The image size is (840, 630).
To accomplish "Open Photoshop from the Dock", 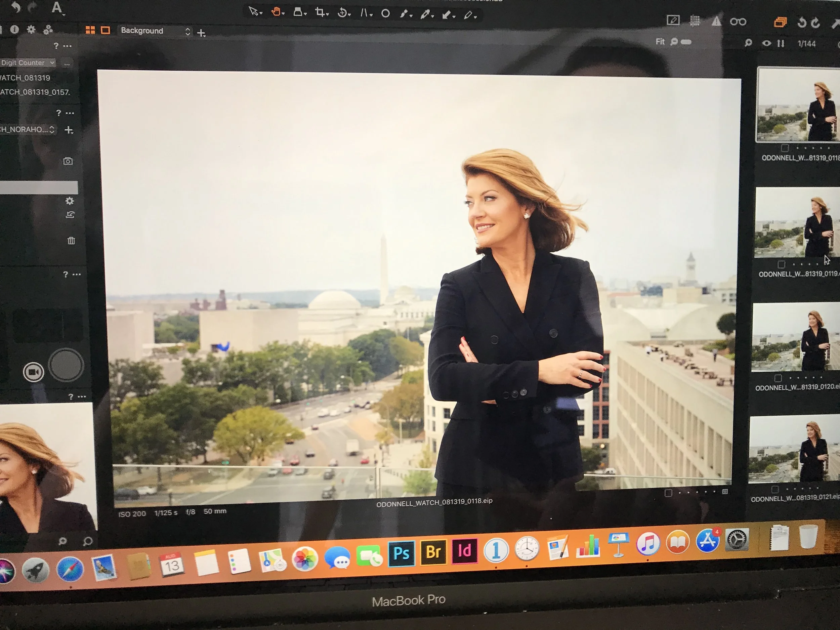I will [x=402, y=553].
